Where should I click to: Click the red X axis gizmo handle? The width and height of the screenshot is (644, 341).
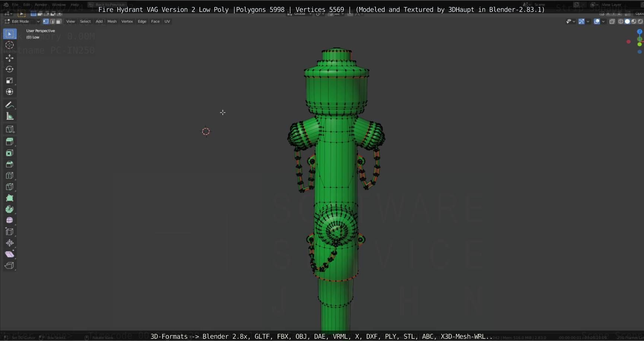(629, 42)
